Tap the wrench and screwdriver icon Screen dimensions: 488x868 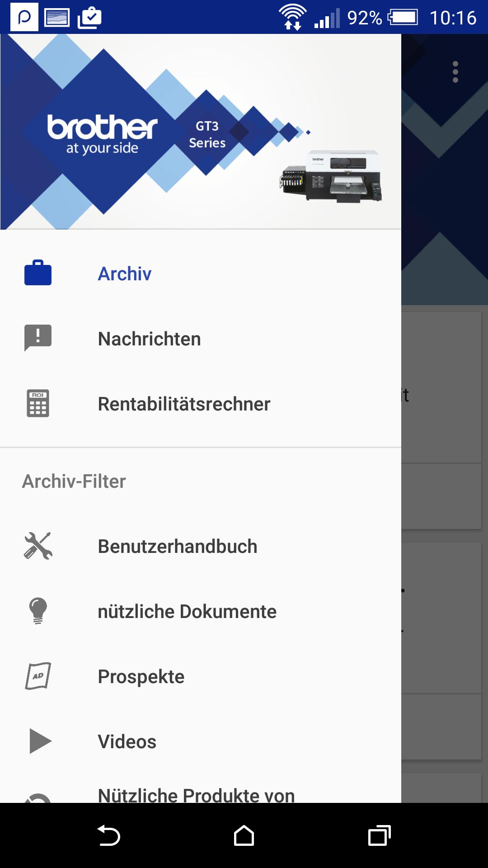click(38, 546)
